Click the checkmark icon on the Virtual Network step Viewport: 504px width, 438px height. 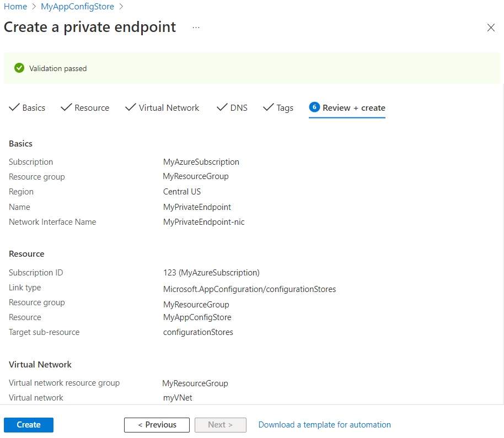point(130,107)
